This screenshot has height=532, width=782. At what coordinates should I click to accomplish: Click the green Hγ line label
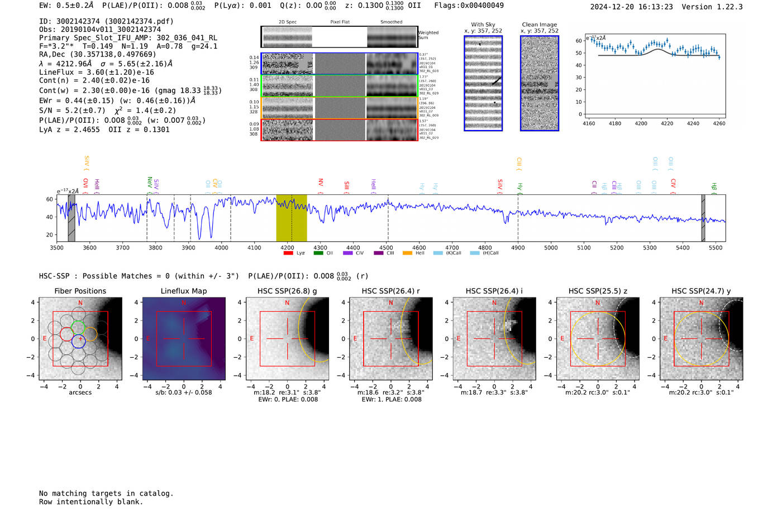[519, 188]
